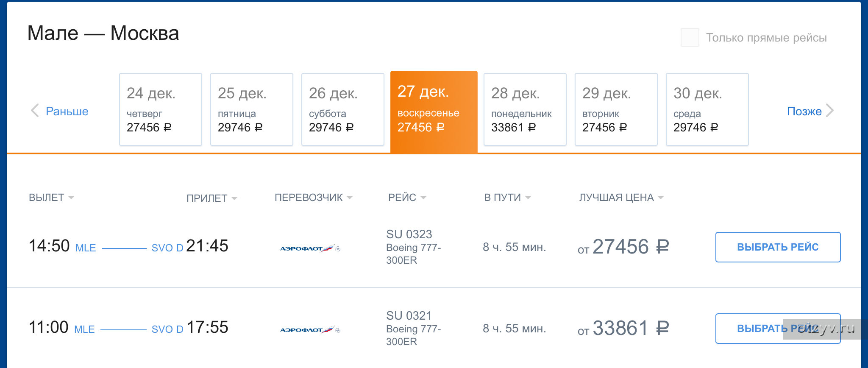Image resolution: width=868 pixels, height=368 pixels.
Task: Enable Только прямые рейсы checkbox
Action: point(690,37)
